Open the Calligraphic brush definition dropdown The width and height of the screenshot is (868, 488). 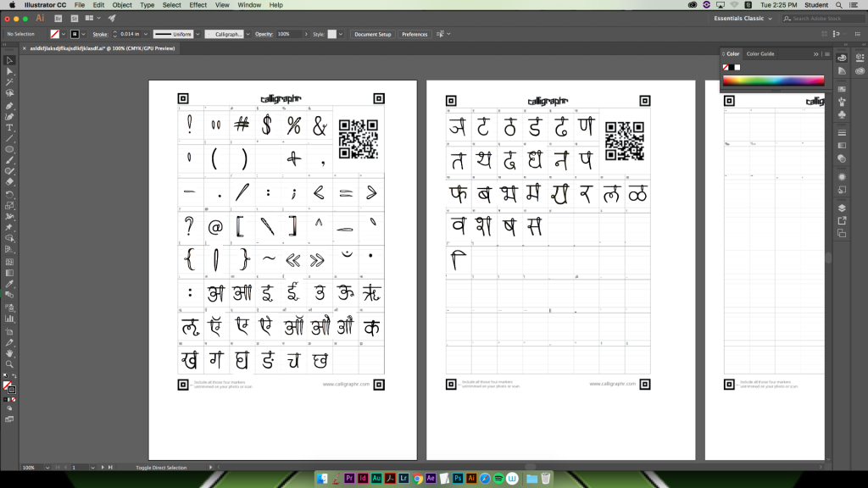[x=248, y=34]
